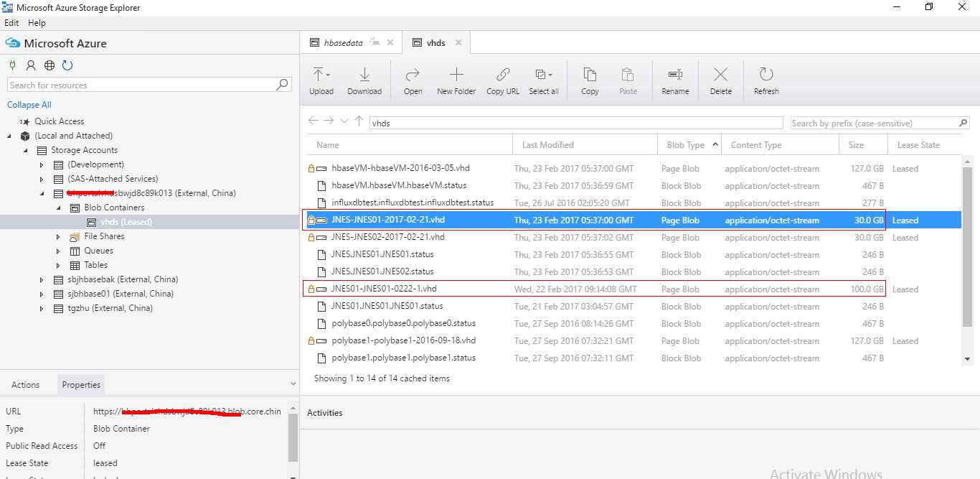Click the globe icon in the sidebar
The width and height of the screenshot is (980, 479).
pos(50,65)
